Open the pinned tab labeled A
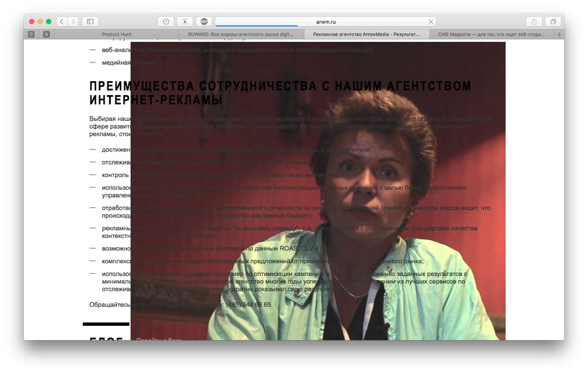Image resolution: width=588 pixels, height=374 pixels. tap(46, 34)
